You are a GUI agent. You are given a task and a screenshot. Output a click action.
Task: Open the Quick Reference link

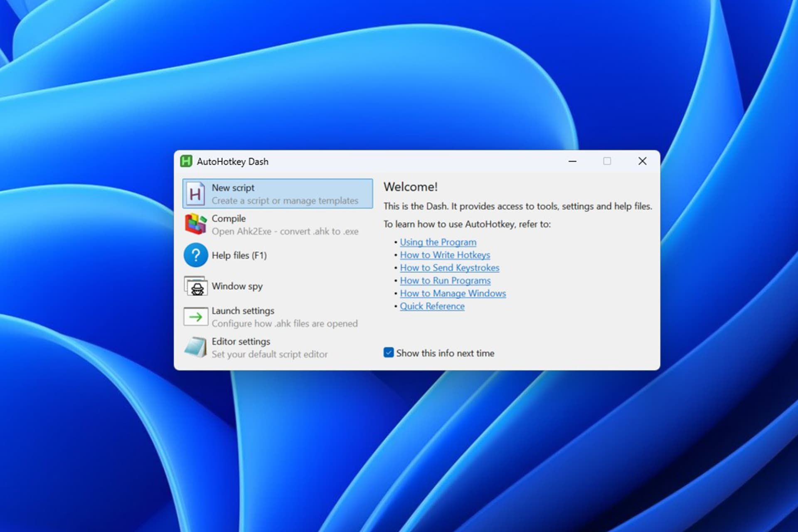click(432, 306)
